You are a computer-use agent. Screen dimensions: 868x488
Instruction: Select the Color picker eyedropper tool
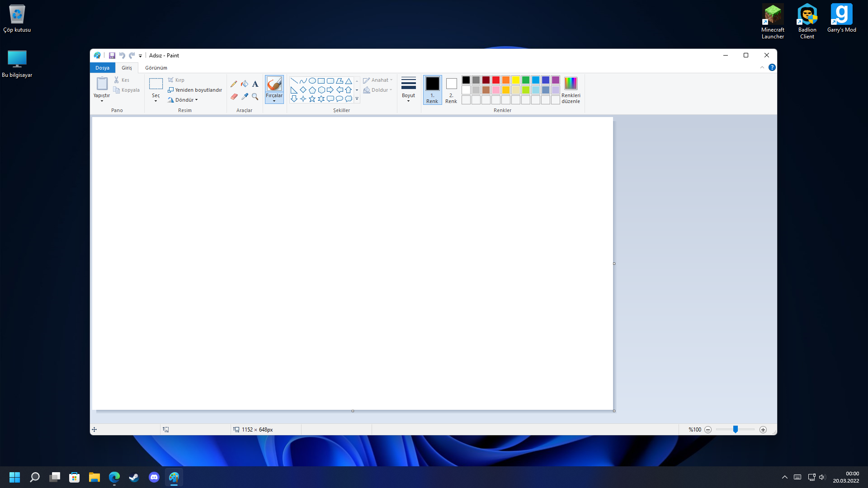(x=245, y=97)
